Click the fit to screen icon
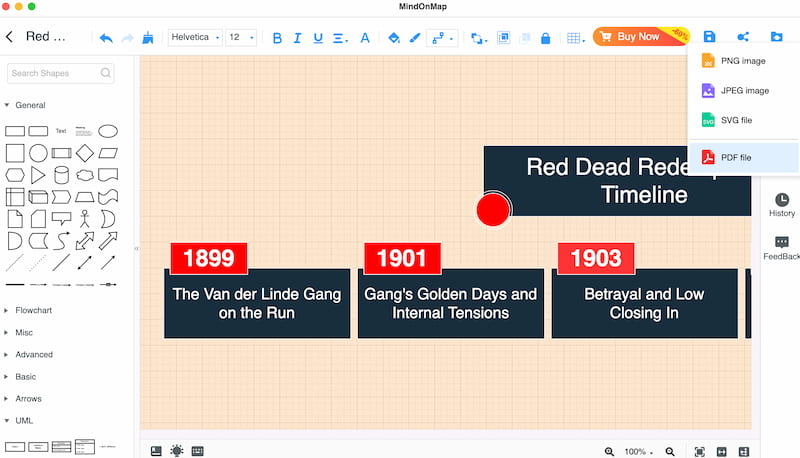The width and height of the screenshot is (800, 458). point(699,451)
